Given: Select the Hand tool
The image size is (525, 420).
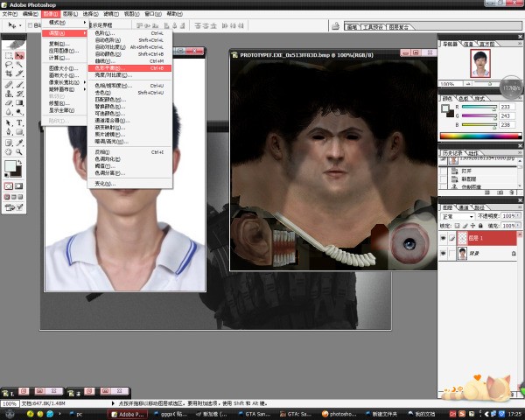Looking at the screenshot, I should tap(9, 151).
